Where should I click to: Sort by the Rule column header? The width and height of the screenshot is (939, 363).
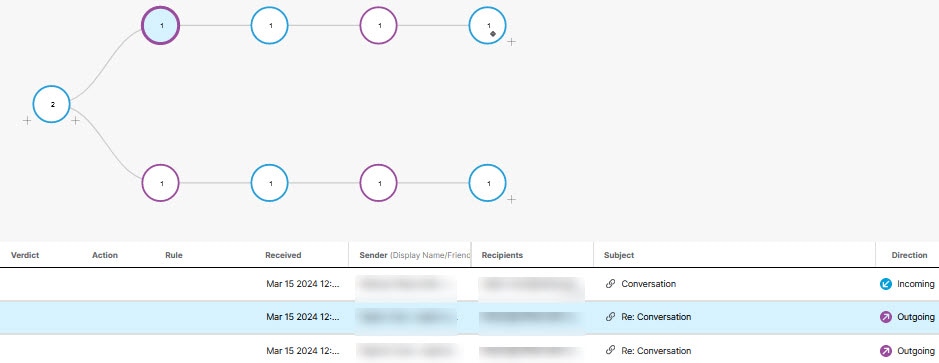click(x=174, y=255)
